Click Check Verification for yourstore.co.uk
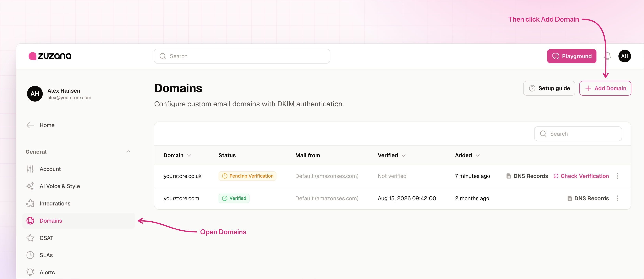 [x=581, y=176]
